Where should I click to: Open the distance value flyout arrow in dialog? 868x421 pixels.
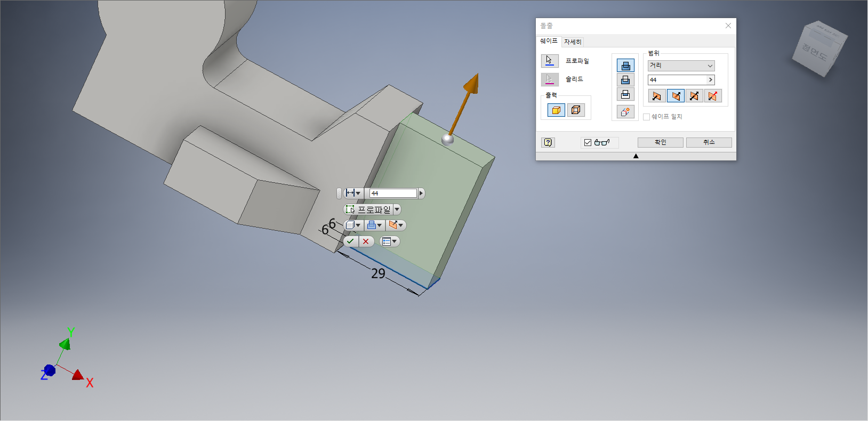(711, 80)
